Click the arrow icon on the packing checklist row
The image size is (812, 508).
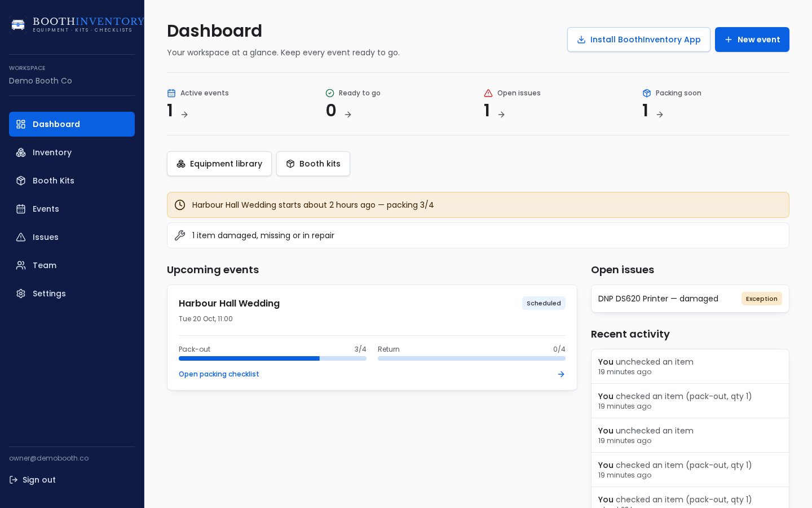(x=561, y=374)
